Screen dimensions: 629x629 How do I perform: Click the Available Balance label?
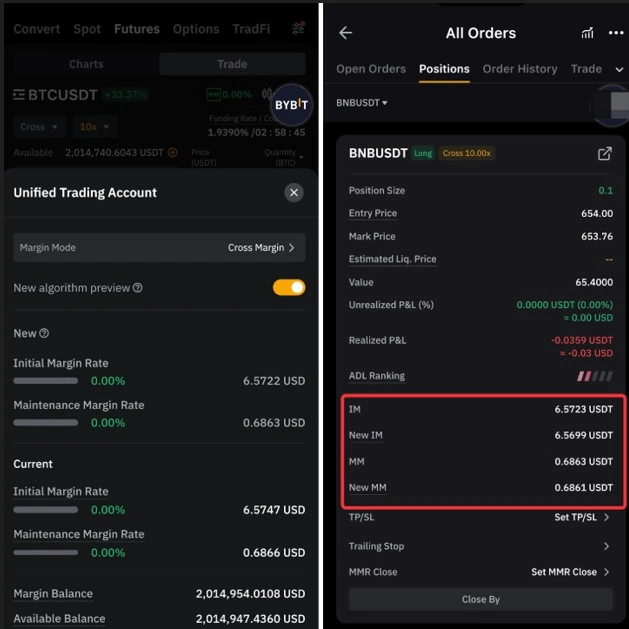click(x=59, y=619)
